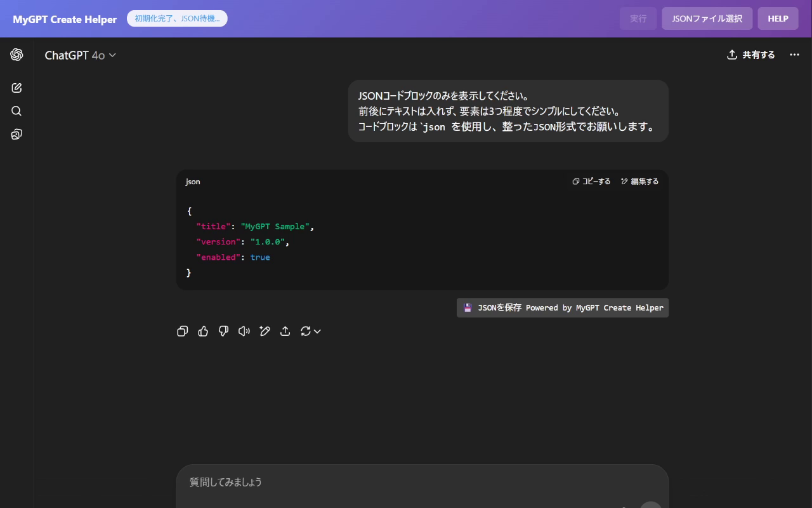Click the 実行 button in helper bar
The width and height of the screenshot is (812, 508).
(x=638, y=18)
